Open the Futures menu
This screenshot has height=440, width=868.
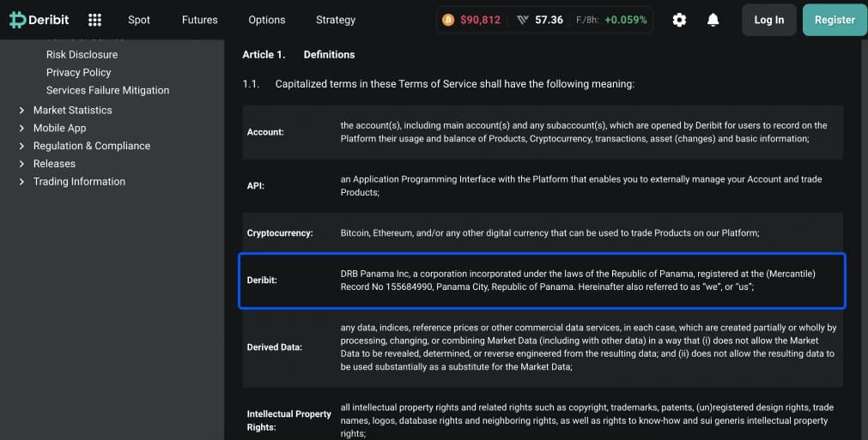[x=200, y=20]
